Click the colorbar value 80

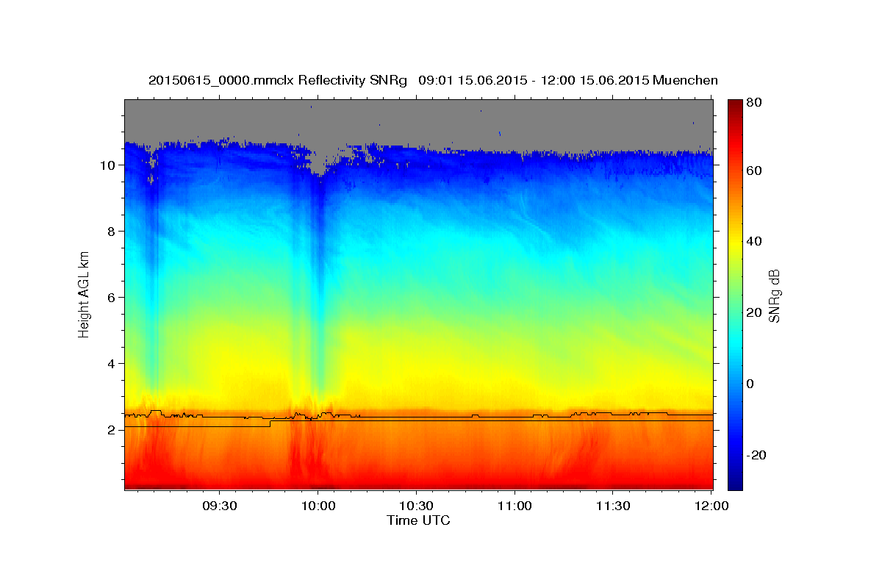click(756, 103)
